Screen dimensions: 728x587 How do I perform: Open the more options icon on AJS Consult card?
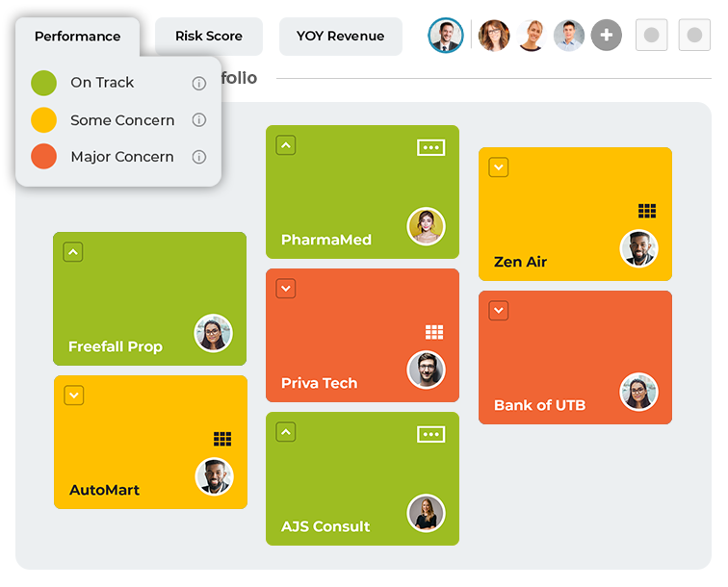[430, 434]
